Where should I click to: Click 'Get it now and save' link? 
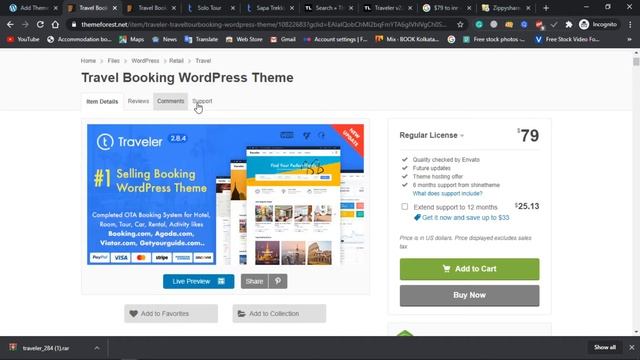465,218
